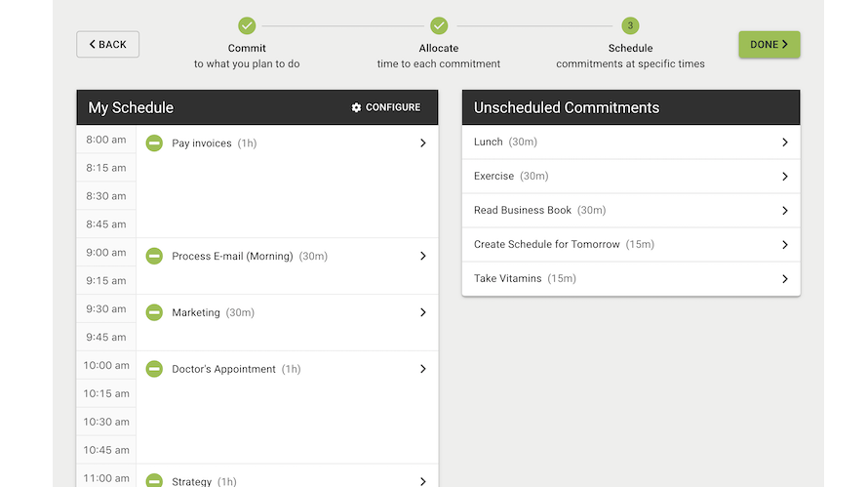Go back with the Back button
This screenshot has width=868, height=488.
click(108, 45)
